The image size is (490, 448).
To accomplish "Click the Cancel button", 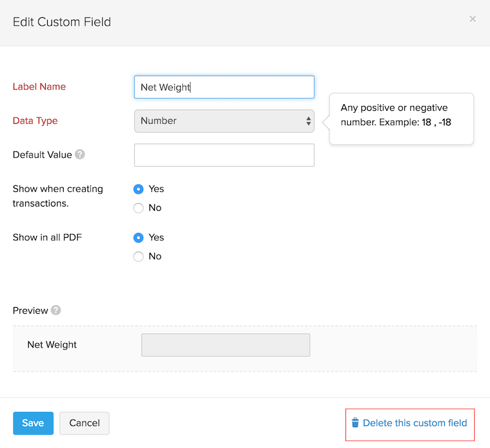I will [85, 423].
